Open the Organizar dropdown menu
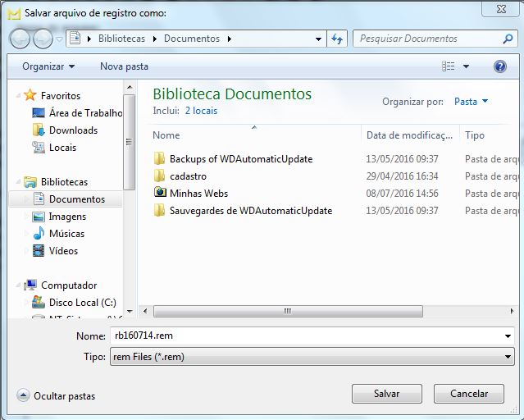Screen dimensions: 524x420 pyautogui.click(x=48, y=66)
